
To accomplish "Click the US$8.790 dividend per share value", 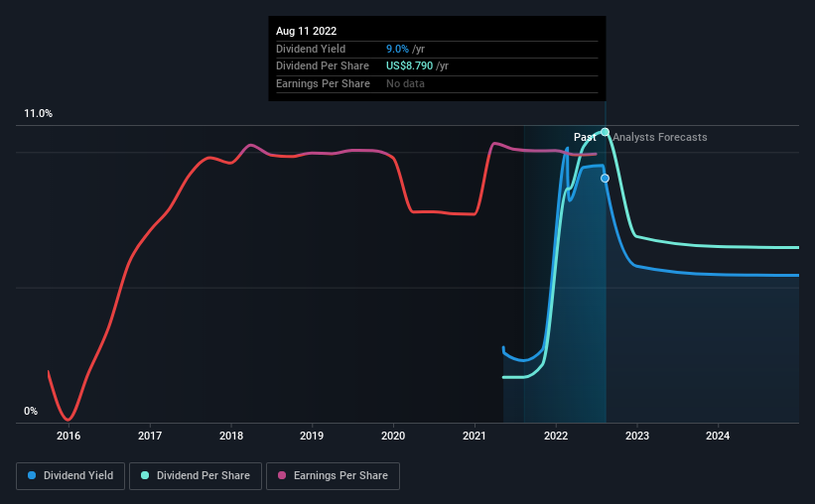I will [410, 66].
